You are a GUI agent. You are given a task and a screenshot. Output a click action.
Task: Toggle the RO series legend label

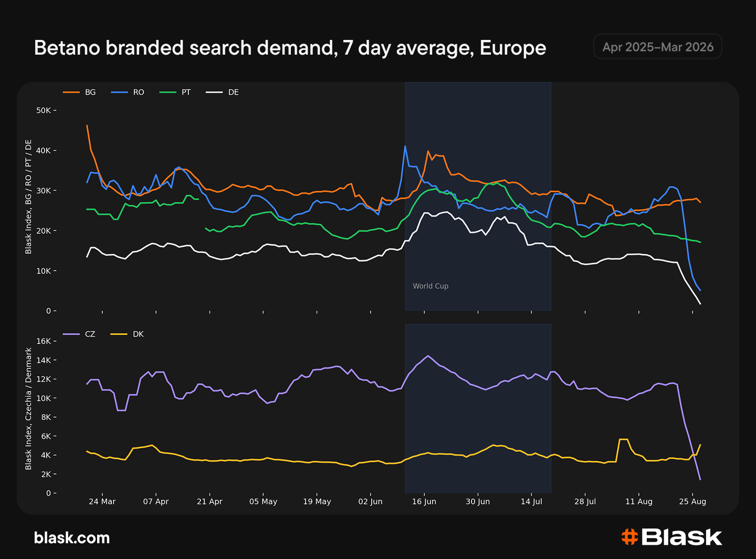click(x=139, y=92)
